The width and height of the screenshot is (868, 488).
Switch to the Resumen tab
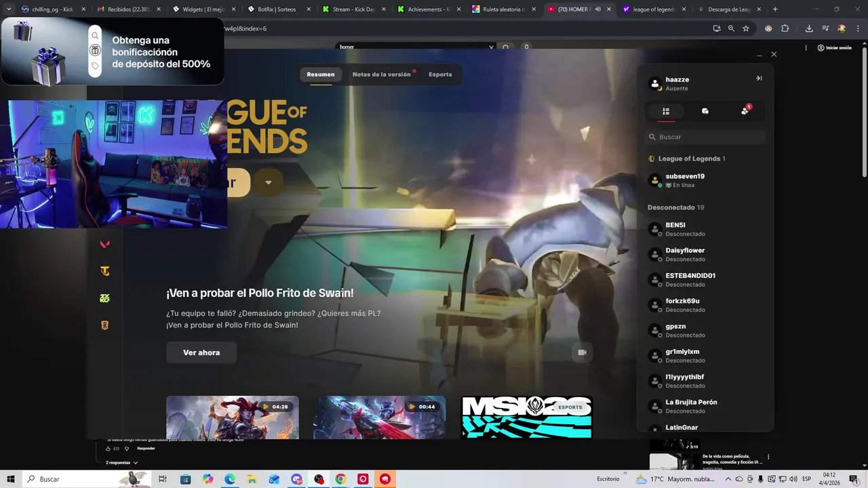coord(321,75)
